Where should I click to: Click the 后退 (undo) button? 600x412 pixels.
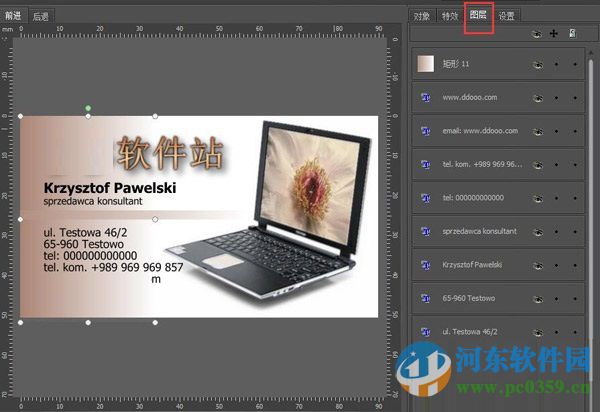tap(41, 16)
